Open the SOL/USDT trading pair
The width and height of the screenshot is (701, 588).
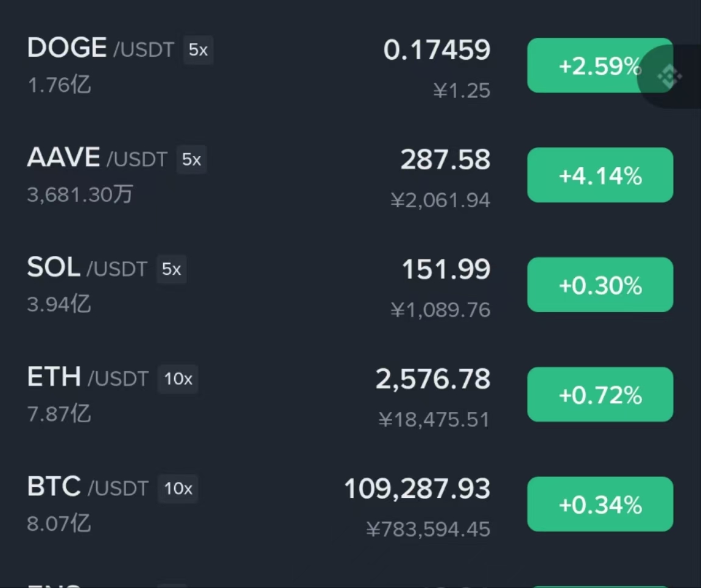tap(351, 285)
